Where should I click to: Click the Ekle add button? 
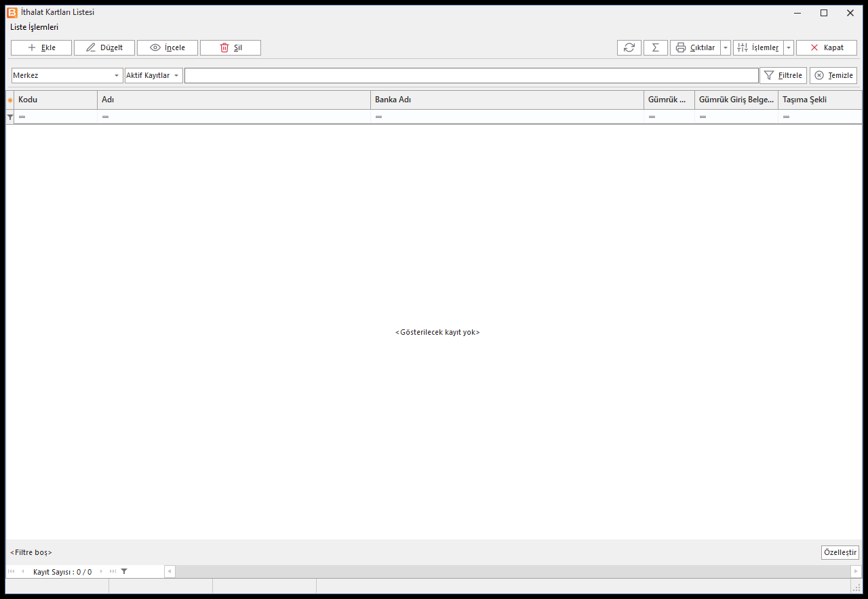(x=41, y=47)
